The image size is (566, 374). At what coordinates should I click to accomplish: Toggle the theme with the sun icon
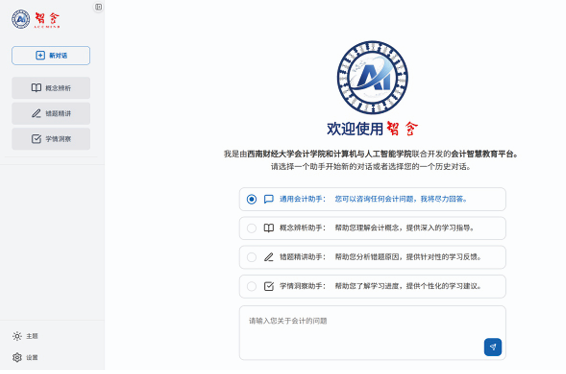(x=17, y=336)
